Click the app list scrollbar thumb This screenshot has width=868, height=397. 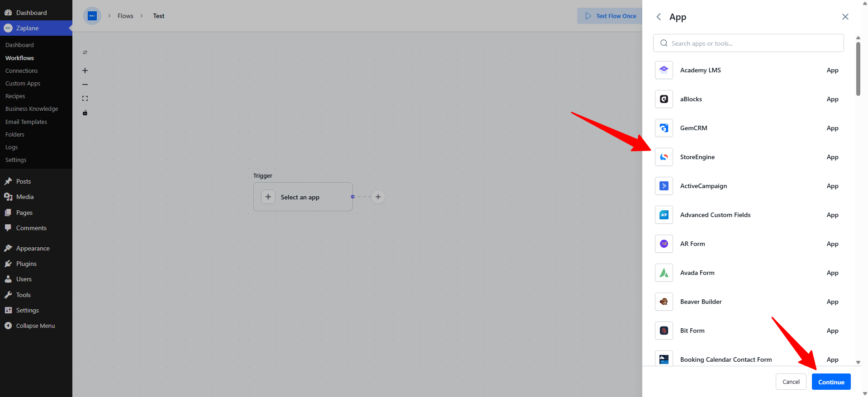(x=858, y=69)
